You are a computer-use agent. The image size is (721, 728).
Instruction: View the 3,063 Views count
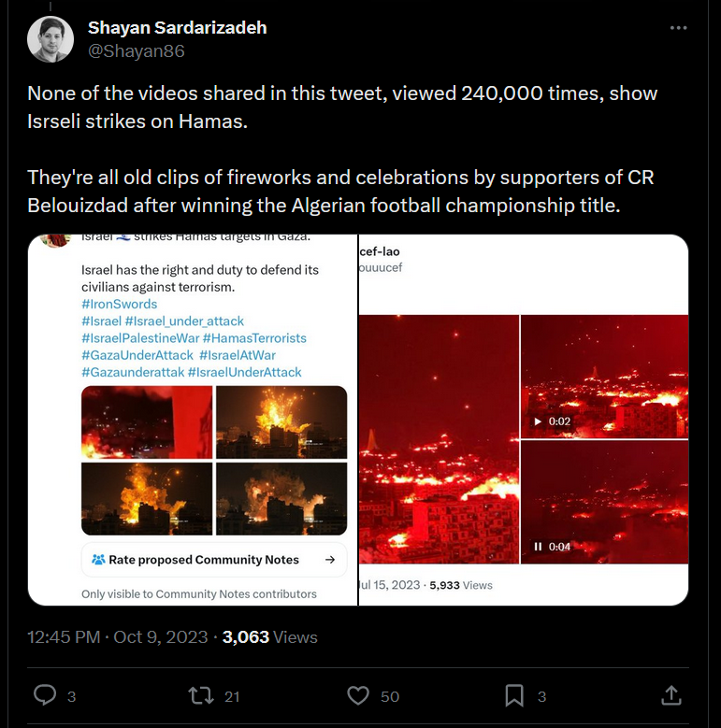(x=269, y=637)
